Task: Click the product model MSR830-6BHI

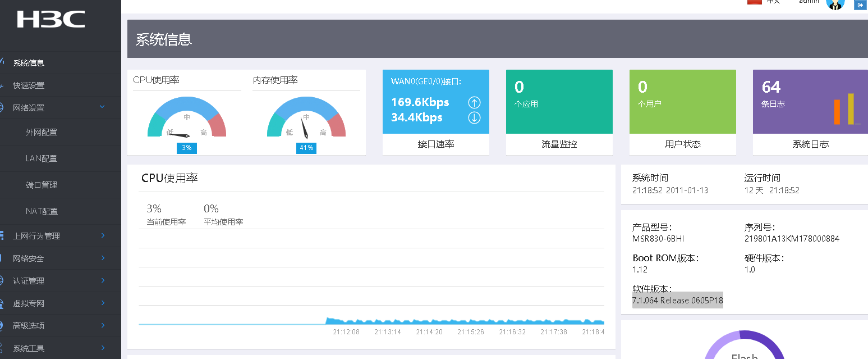Action: [x=658, y=239]
